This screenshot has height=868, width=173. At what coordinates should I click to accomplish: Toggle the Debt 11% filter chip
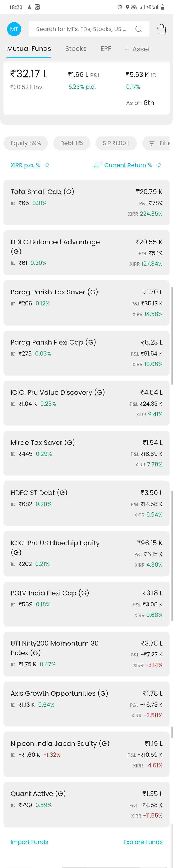tap(71, 143)
